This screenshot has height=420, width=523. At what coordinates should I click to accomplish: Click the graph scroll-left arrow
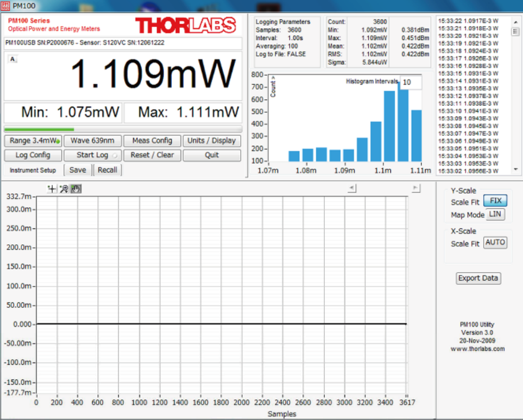[352, 188]
